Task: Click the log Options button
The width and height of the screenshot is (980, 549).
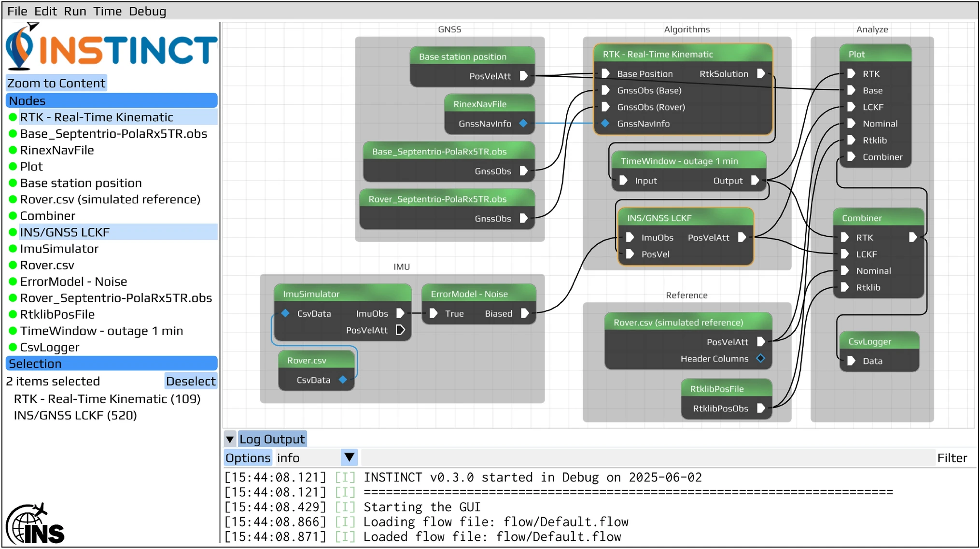Action: pyautogui.click(x=248, y=458)
